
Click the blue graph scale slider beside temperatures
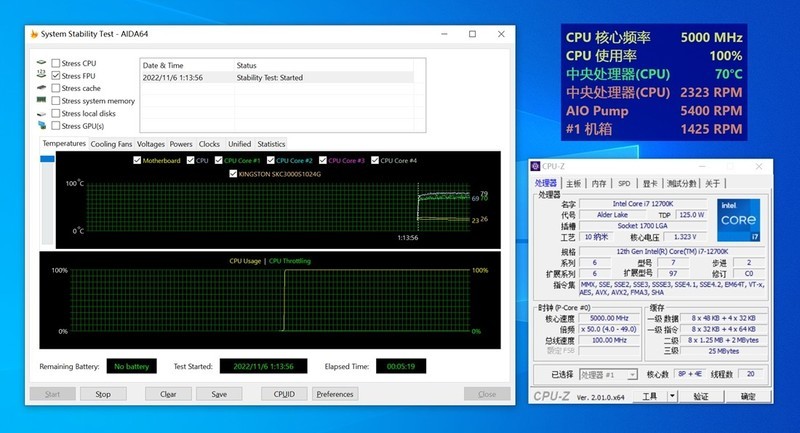[47, 159]
